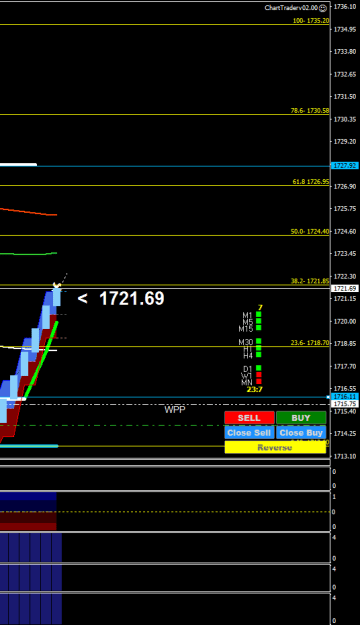Click the D1 green trend square
360x625 pixels.
pos(259,368)
